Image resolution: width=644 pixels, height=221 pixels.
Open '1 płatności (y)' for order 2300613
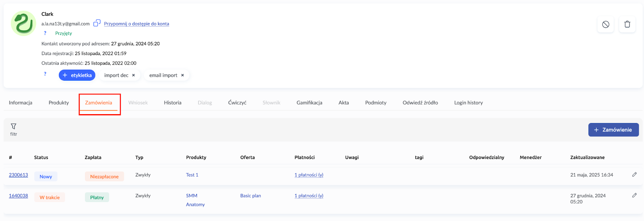309,175
